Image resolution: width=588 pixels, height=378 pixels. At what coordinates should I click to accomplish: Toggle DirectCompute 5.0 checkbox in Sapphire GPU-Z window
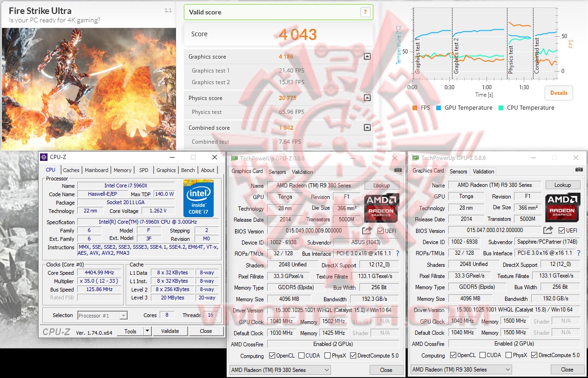click(x=534, y=355)
